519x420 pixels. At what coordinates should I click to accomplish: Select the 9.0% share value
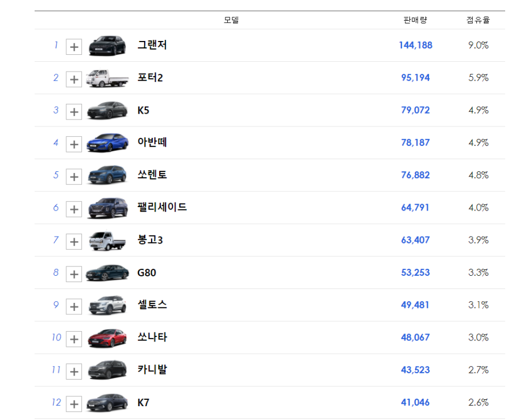pyautogui.click(x=478, y=45)
